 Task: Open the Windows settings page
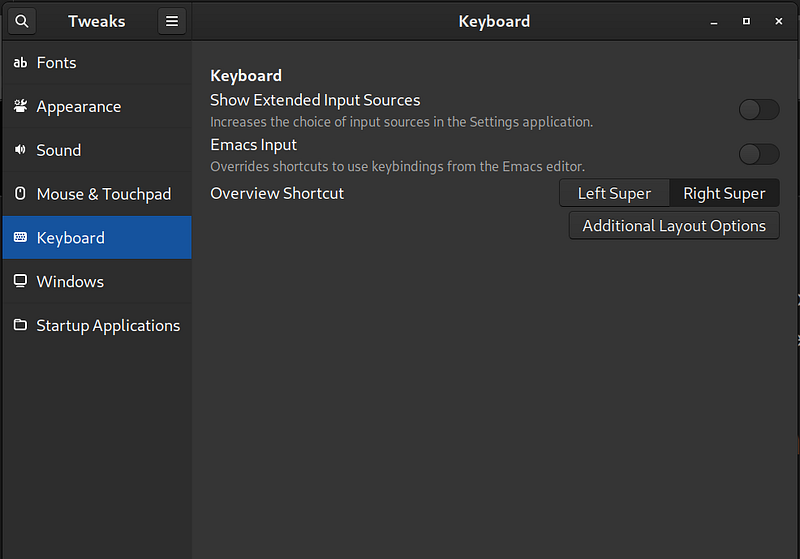97,282
